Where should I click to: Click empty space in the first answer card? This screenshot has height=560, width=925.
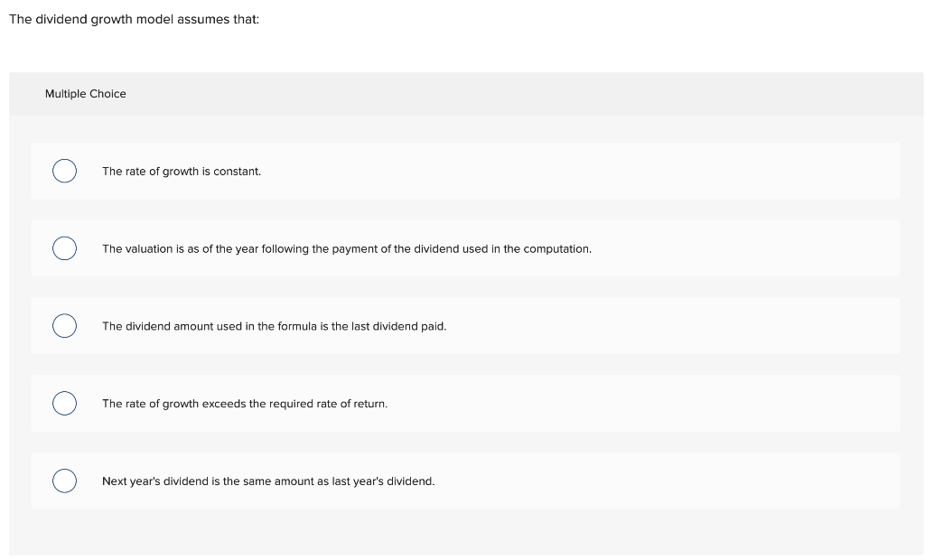pyautogui.click(x=578, y=171)
